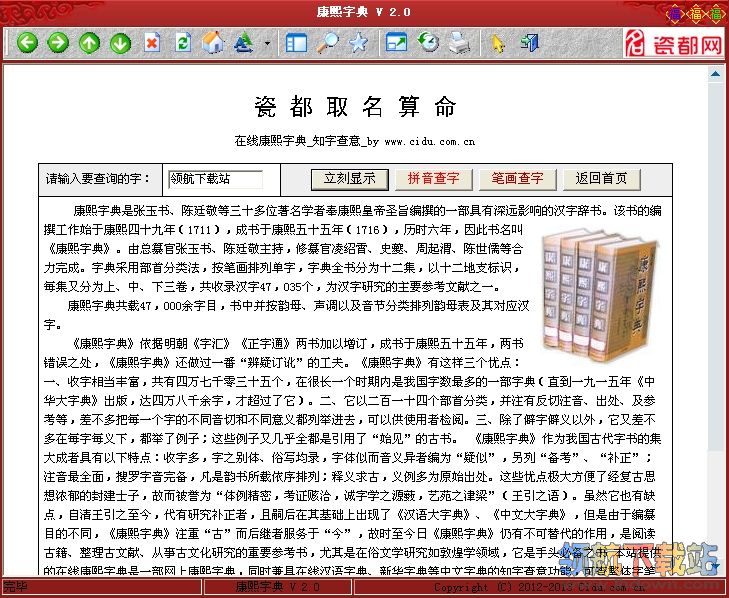Open favorites with the star icon
This screenshot has width=729, height=598.
point(358,43)
